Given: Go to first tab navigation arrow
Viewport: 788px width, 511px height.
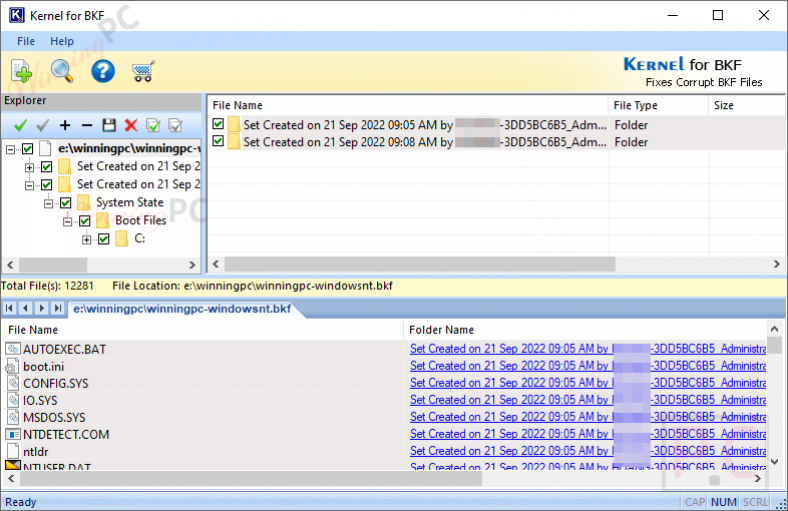Looking at the screenshot, I should [x=9, y=308].
